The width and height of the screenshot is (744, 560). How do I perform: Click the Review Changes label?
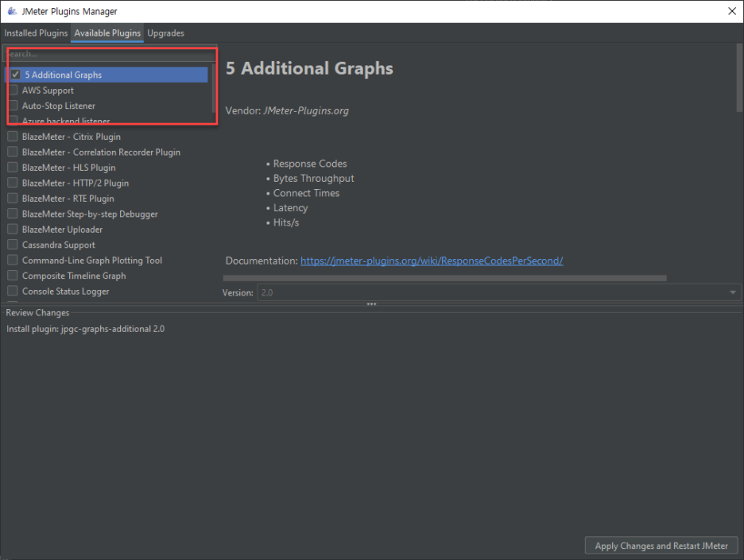(37, 312)
